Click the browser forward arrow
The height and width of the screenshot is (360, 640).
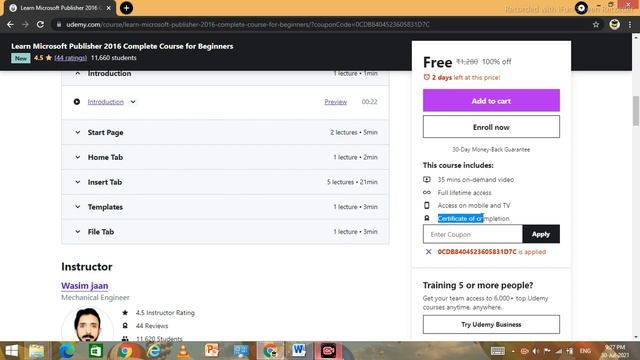[25, 24]
